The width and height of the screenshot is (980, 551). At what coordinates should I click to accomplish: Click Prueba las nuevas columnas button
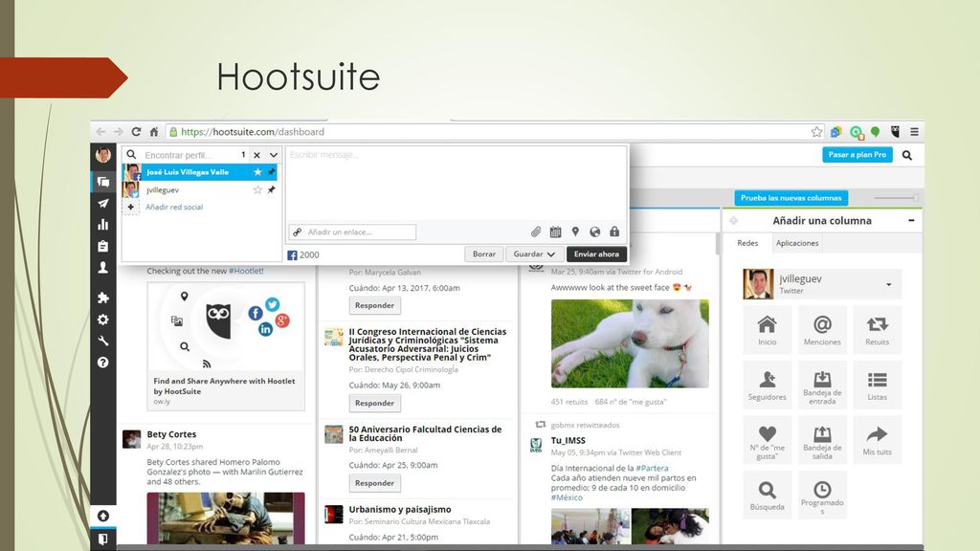point(791,198)
